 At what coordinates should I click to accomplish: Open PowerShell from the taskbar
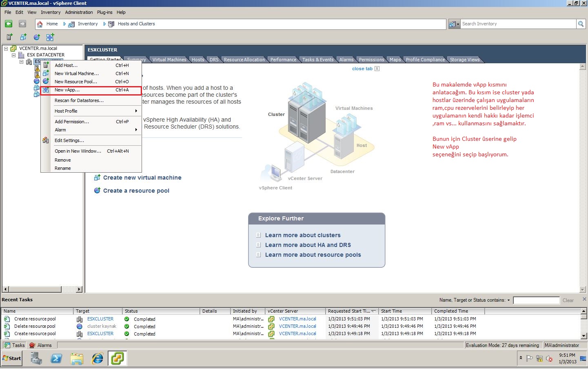56,358
